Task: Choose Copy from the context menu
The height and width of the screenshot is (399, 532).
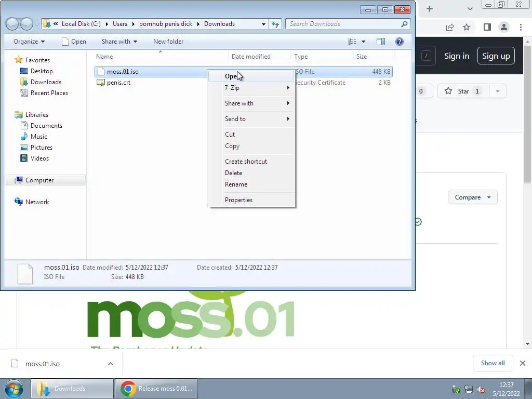Action: [x=251, y=146]
